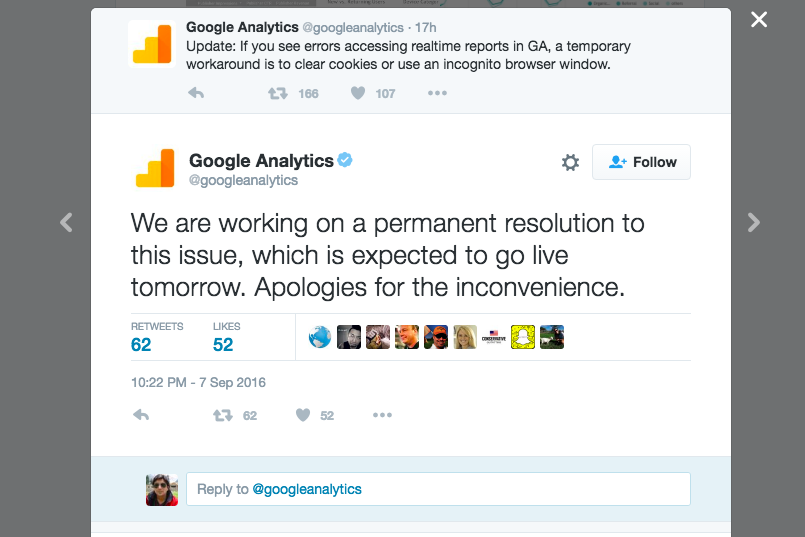805x537 pixels.
Task: Click the yellow Snapchat ghost avatar
Action: click(523, 337)
